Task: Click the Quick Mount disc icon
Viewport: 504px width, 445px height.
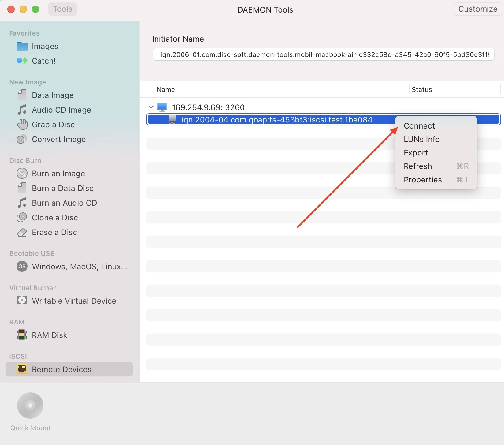Action: coord(30,405)
